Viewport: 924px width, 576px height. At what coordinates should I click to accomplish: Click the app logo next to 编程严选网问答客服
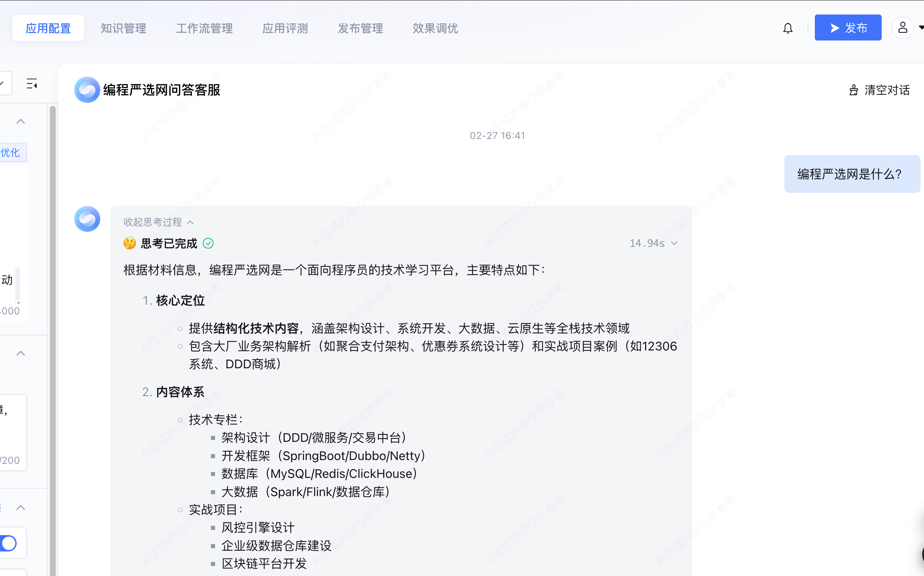87,90
